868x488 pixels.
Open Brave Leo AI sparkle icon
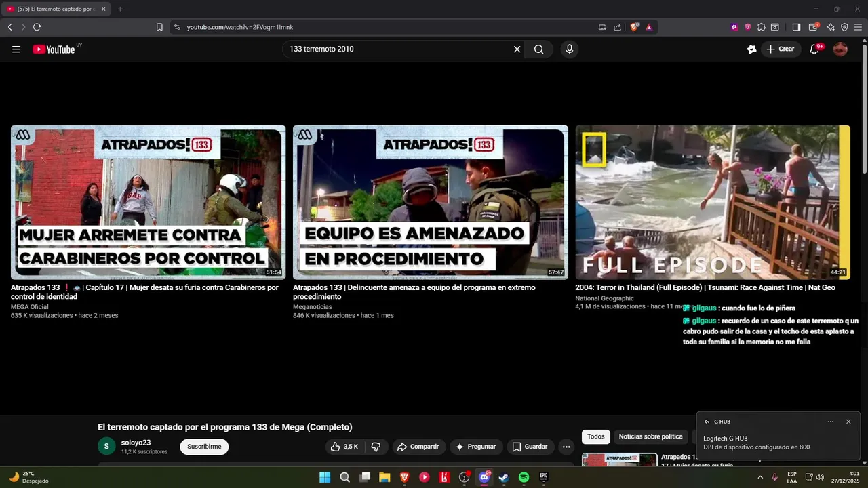pos(831,27)
